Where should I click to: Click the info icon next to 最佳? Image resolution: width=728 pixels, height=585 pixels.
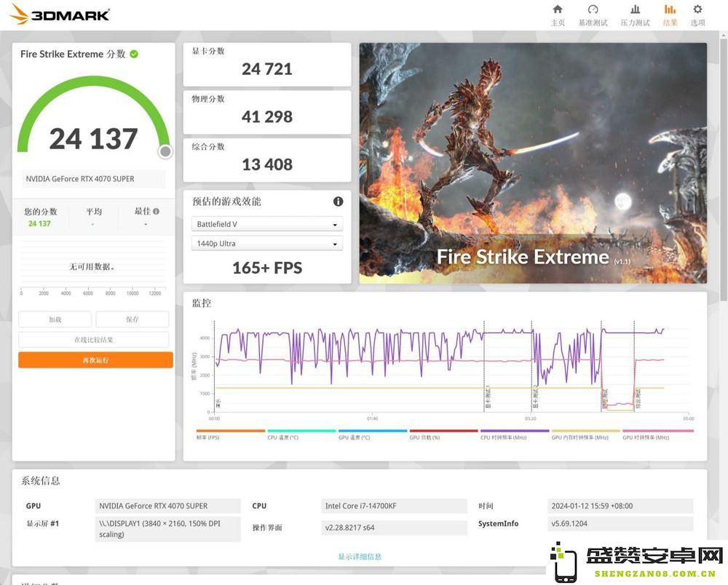[x=156, y=211]
